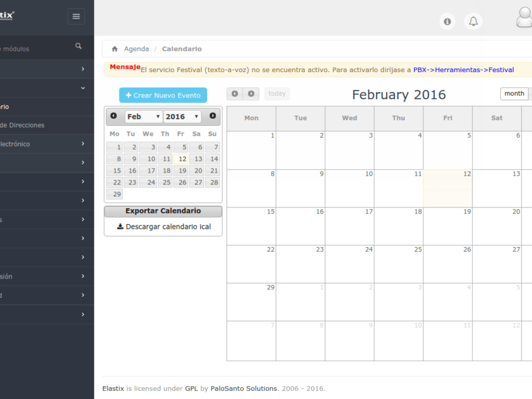
Task: Click Agenda in the breadcrumb
Action: click(137, 49)
